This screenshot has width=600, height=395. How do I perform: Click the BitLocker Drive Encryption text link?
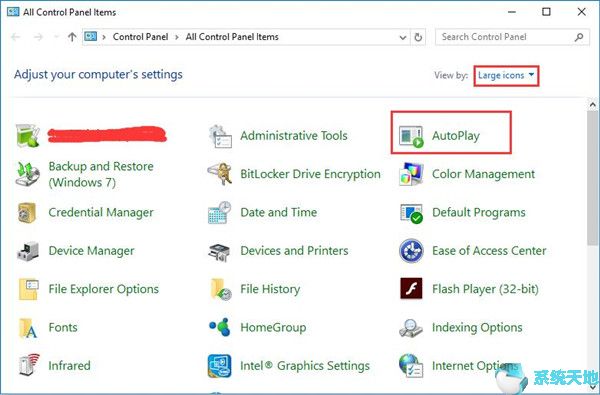(310, 174)
